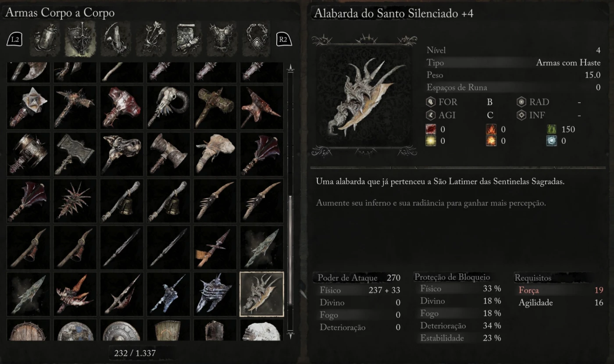Select the spear with orange cloth
The image size is (614, 364).
[x=215, y=247]
